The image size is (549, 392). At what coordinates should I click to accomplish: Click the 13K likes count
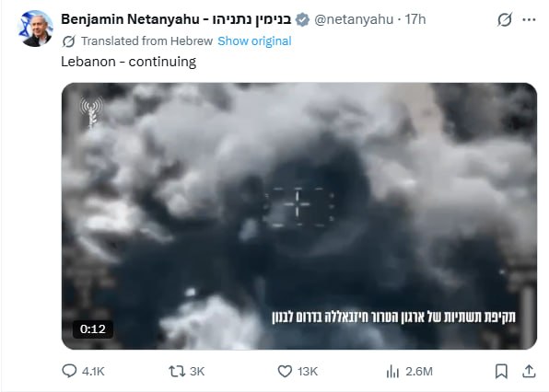coord(308,372)
